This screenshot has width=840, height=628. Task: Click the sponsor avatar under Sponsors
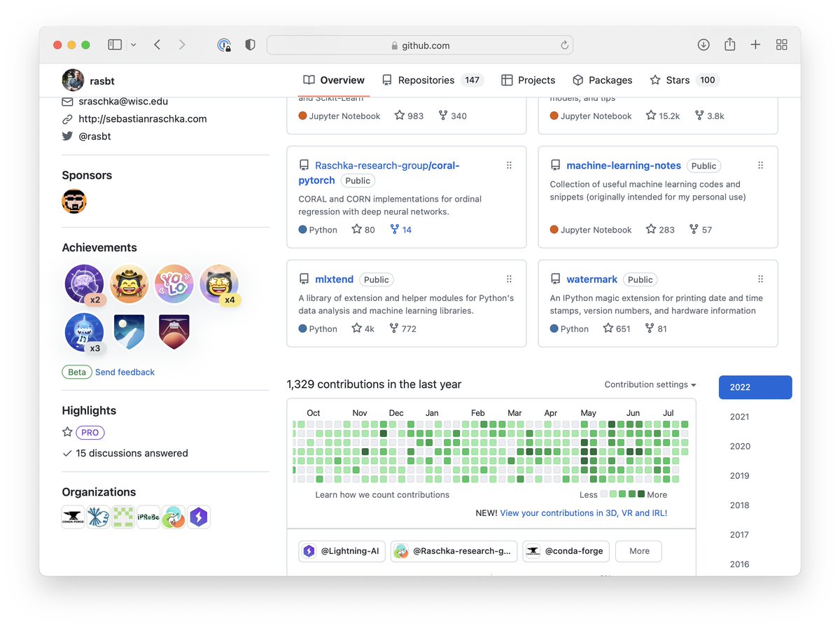pyautogui.click(x=74, y=201)
